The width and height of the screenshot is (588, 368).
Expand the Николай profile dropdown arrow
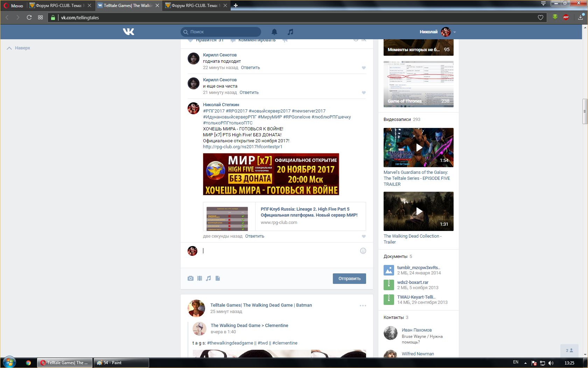[x=455, y=32]
